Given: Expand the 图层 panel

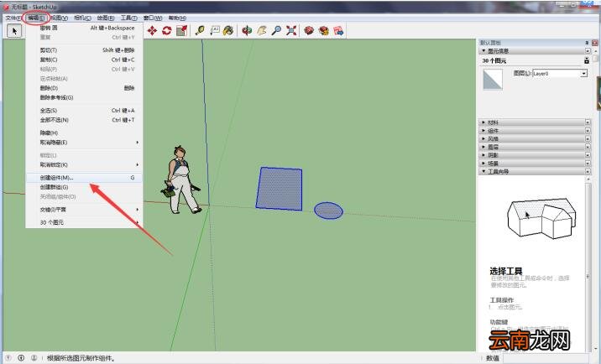Looking at the screenshot, I should 483,147.
